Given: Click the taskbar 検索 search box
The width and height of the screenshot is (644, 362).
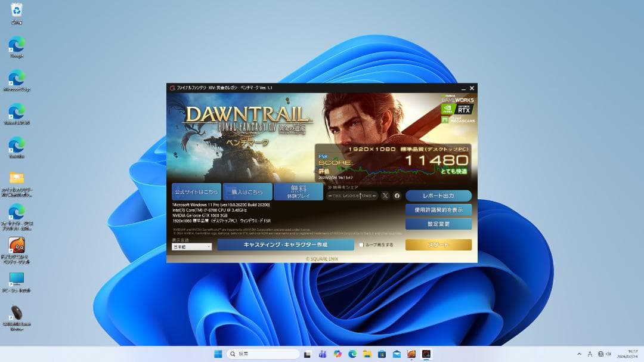Looking at the screenshot, I should pos(263,354).
